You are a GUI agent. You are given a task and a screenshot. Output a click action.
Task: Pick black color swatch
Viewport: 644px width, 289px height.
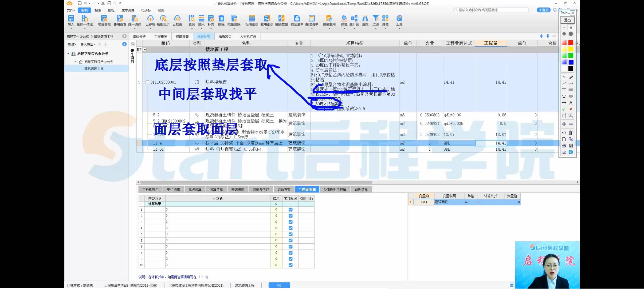point(571,69)
